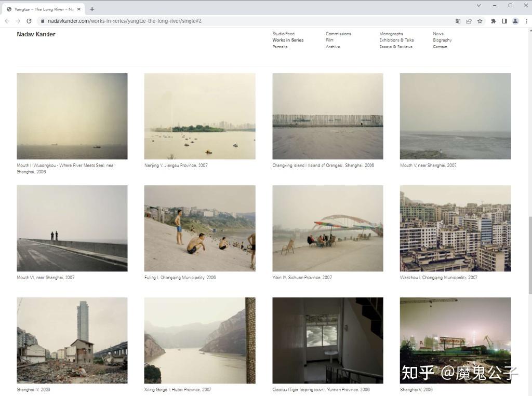Click the caption 'Shanghai IV, 2006'
532x396 pixels.
[x=33, y=390]
